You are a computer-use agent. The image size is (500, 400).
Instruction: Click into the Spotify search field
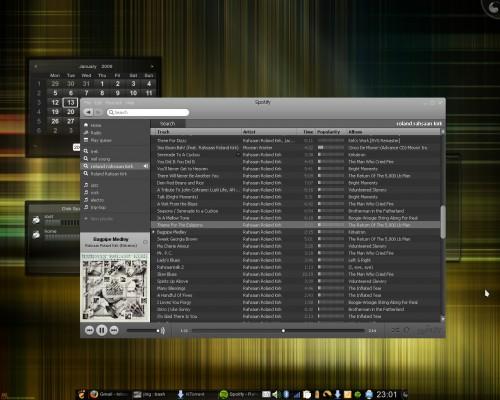(x=148, y=112)
